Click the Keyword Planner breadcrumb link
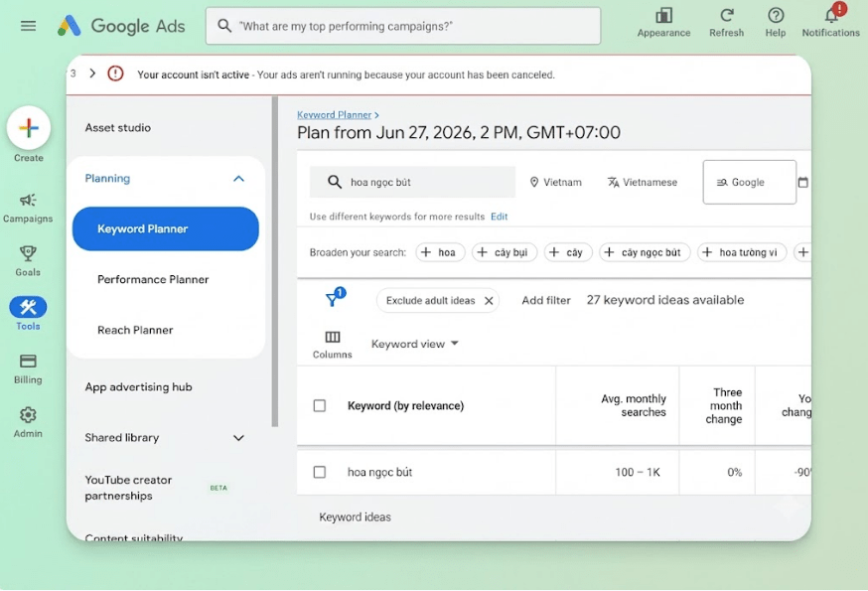The width and height of the screenshot is (868, 591). pyautogui.click(x=334, y=114)
